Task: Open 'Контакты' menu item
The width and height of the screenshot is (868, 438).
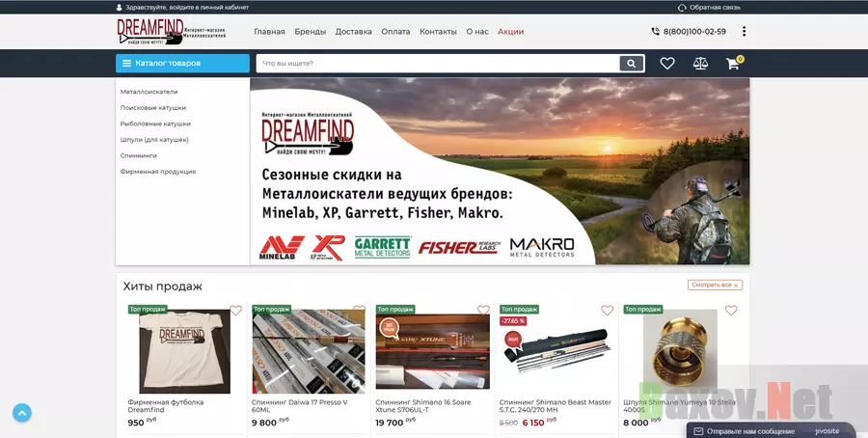Action: (438, 32)
